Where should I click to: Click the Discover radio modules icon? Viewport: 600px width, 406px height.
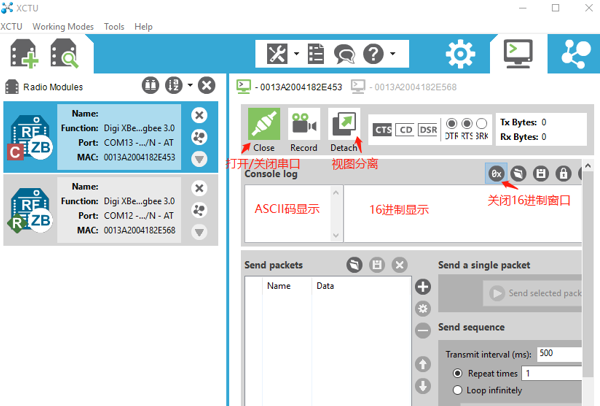(64, 54)
